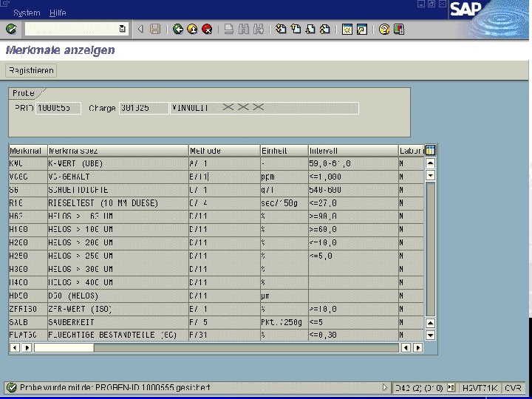Go to First Page icon
532x399 pixels.
tap(281, 29)
